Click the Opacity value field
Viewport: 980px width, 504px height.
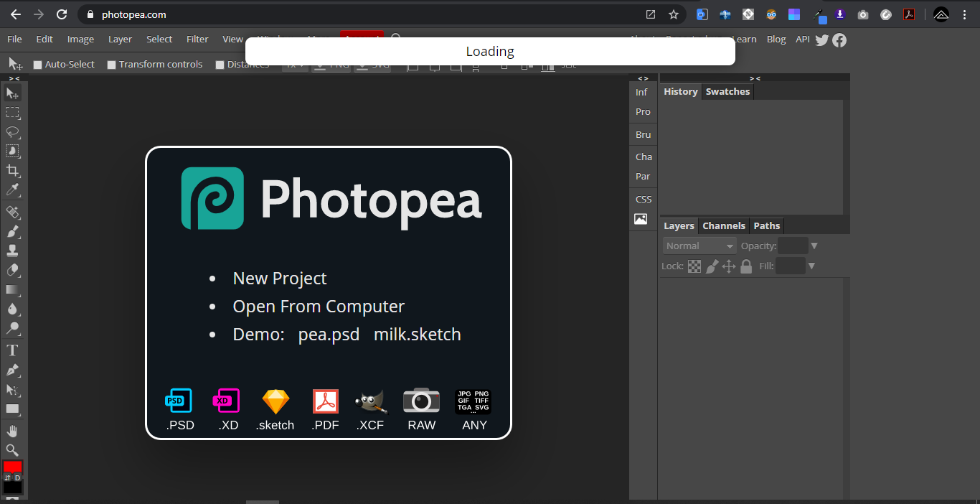point(793,246)
